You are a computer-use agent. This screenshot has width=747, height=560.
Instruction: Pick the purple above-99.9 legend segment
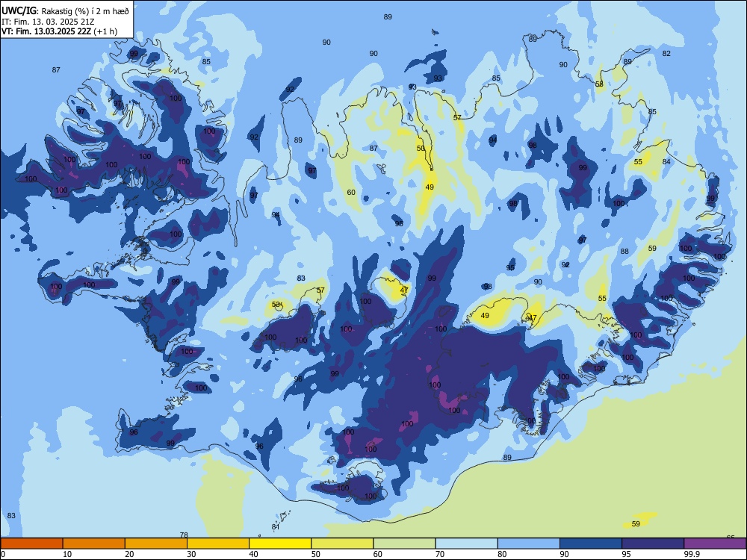coord(715,544)
